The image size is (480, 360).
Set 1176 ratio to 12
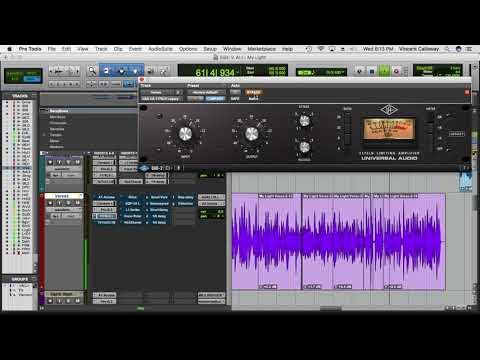point(339,128)
